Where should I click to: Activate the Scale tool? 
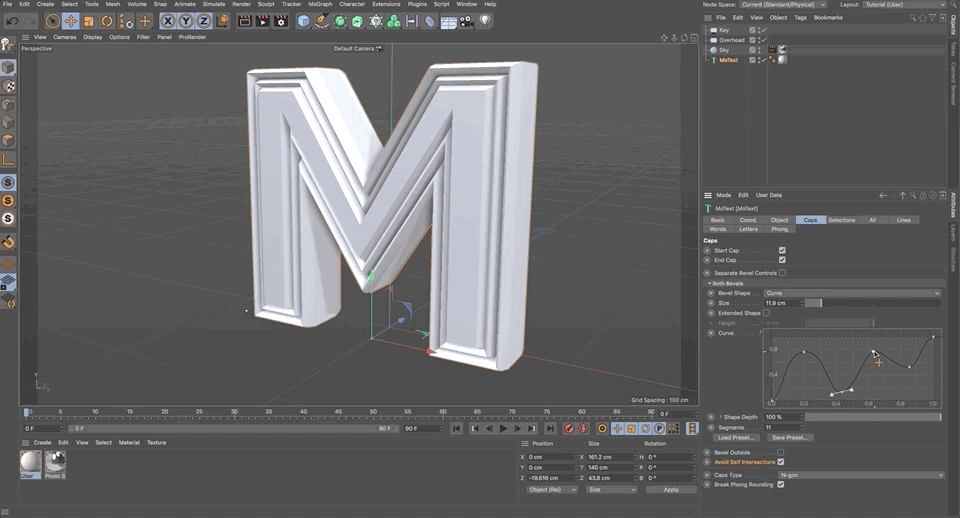pyautogui.click(x=89, y=21)
